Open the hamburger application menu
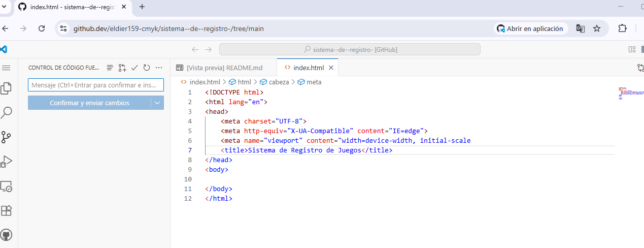Viewport: 644px width, 248px height. 6,68
